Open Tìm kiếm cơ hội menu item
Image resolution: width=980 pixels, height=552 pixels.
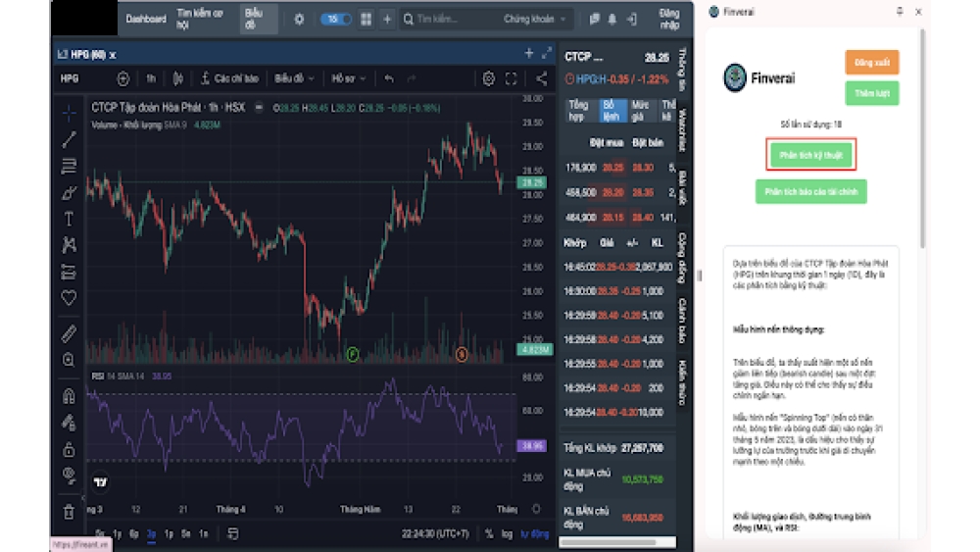click(x=199, y=19)
